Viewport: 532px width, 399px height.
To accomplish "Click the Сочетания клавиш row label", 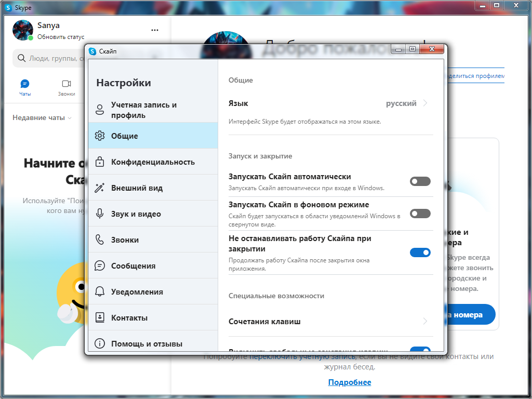I will tap(264, 321).
